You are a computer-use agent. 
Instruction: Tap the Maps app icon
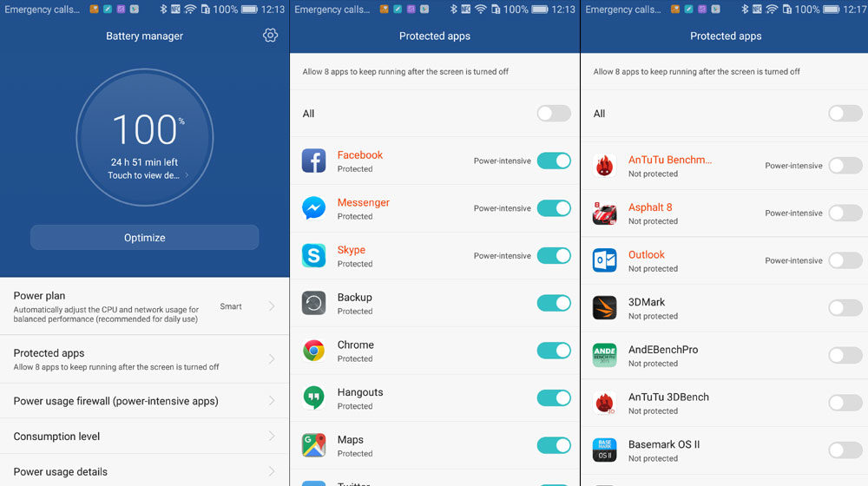(314, 445)
